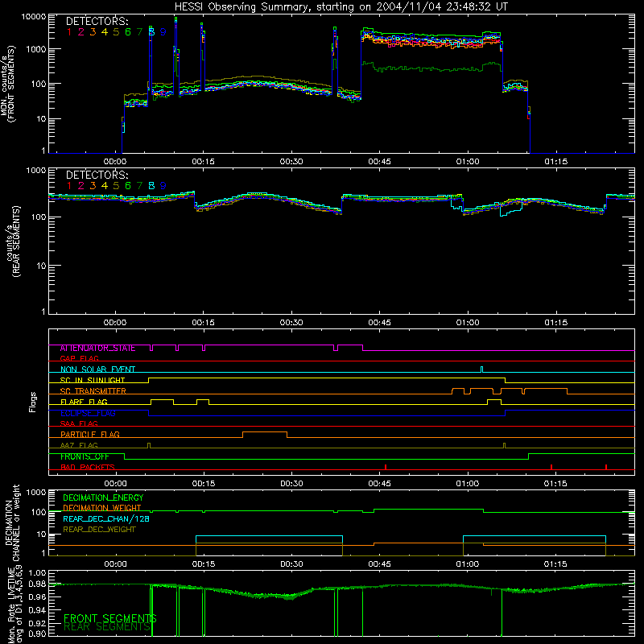
Task: Click red detector 1 in front segments legend
Action: point(69,32)
